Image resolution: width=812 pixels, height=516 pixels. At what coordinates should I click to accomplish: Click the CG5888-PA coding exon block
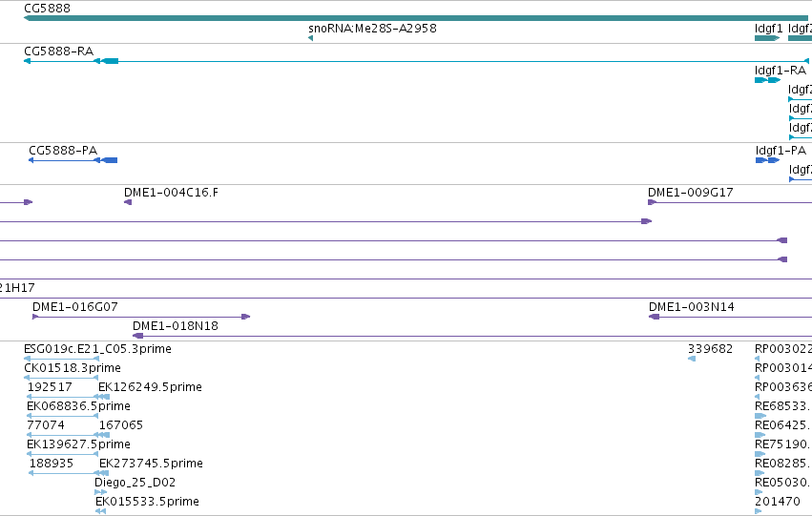(110, 160)
